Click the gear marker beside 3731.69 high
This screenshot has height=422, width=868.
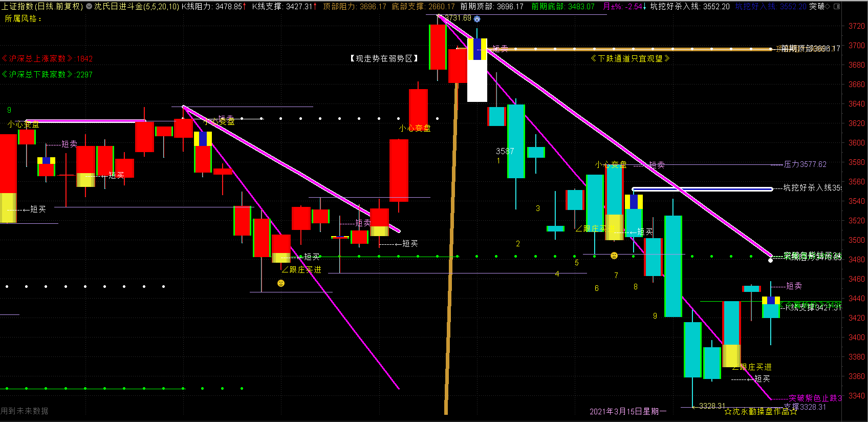click(477, 19)
